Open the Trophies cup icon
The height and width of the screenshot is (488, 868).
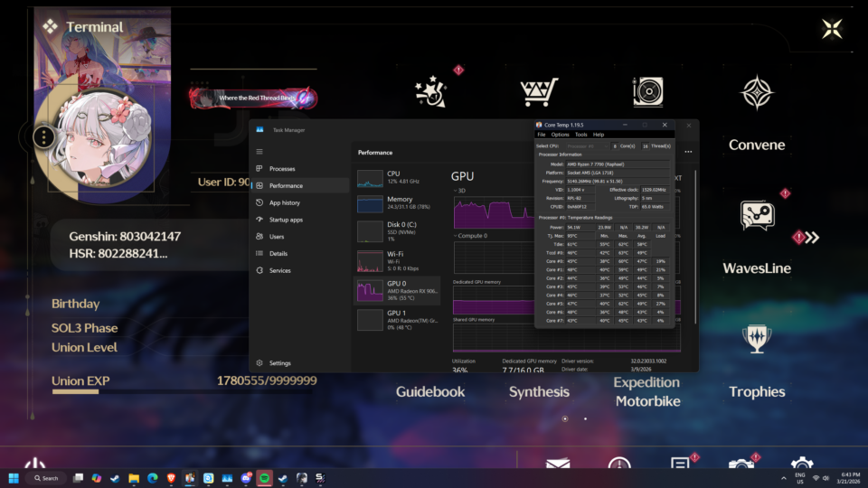(757, 338)
